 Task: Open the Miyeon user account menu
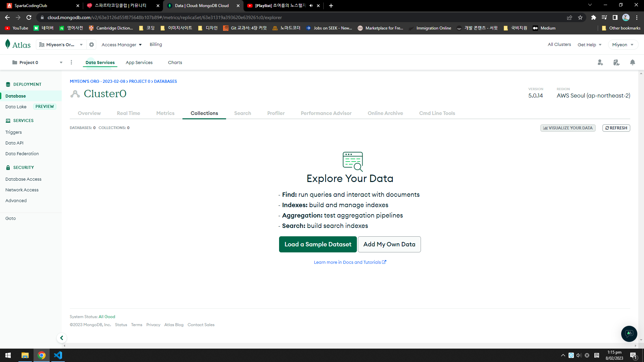click(623, 45)
